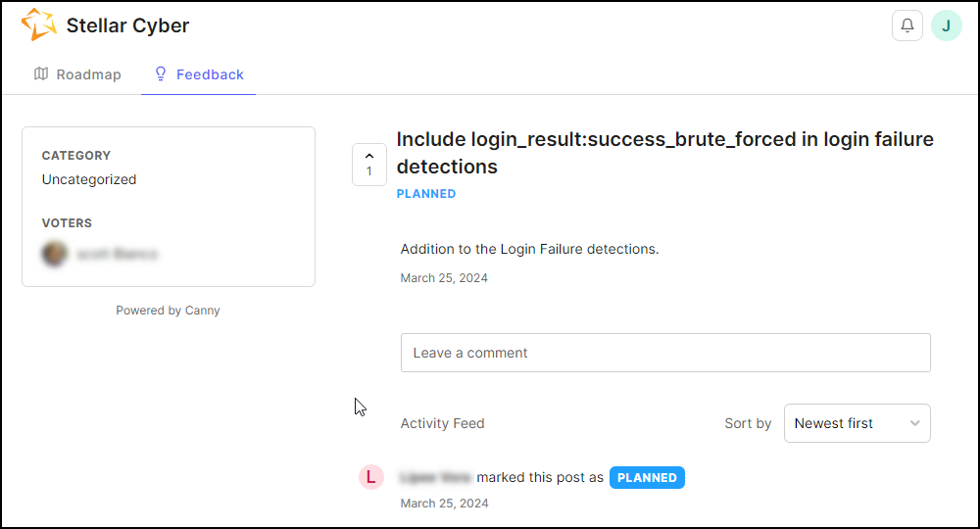
Task: Upvote the login_result post
Action: coord(369,165)
